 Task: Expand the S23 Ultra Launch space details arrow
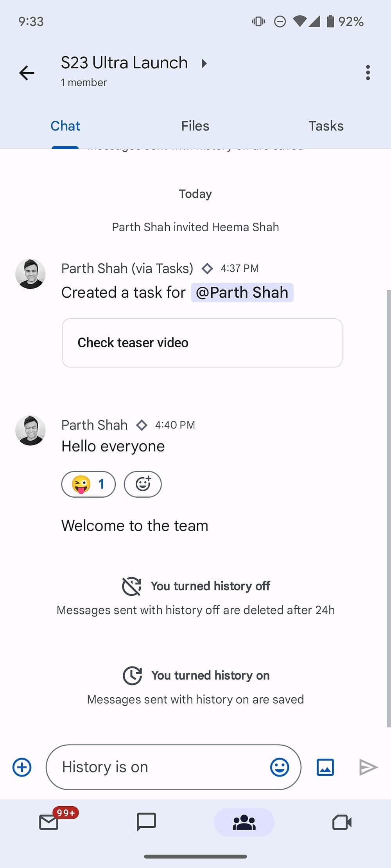[x=204, y=63]
